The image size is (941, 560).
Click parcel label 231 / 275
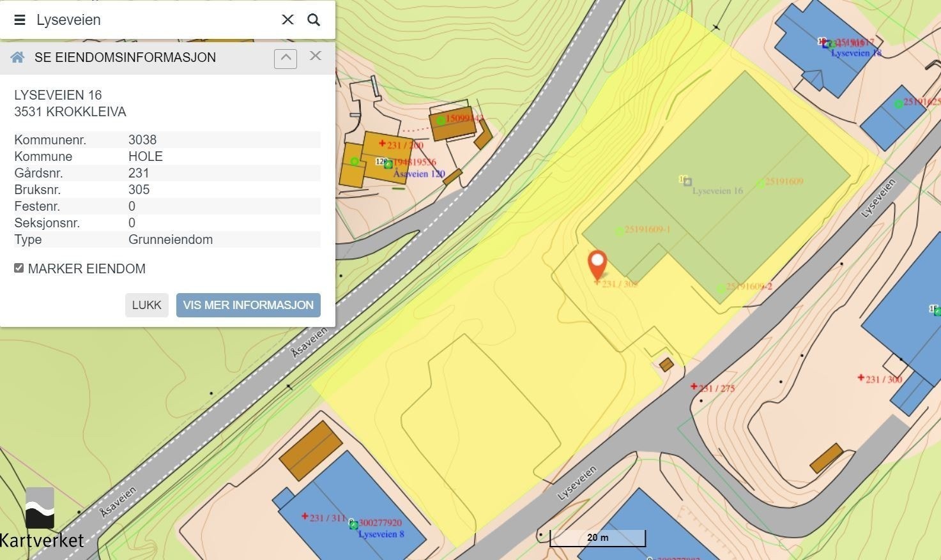click(717, 388)
